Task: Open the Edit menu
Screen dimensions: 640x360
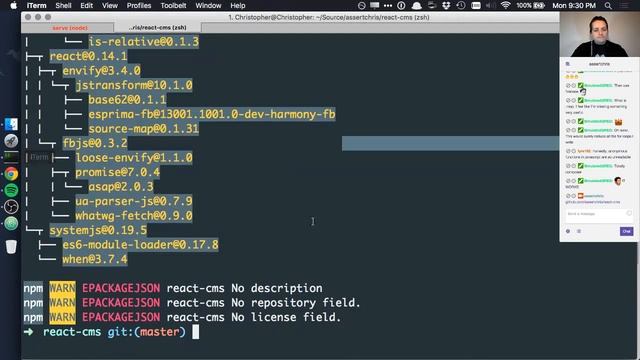Action: [87, 5]
